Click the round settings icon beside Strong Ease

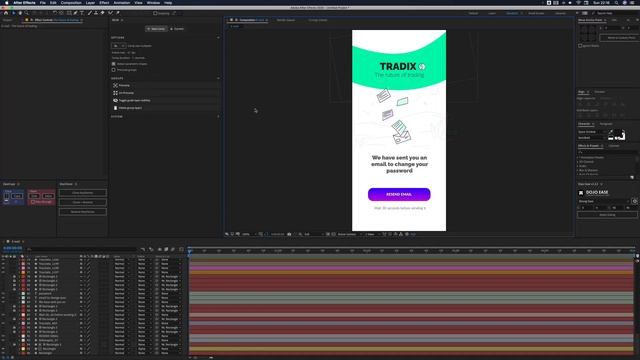point(635,201)
